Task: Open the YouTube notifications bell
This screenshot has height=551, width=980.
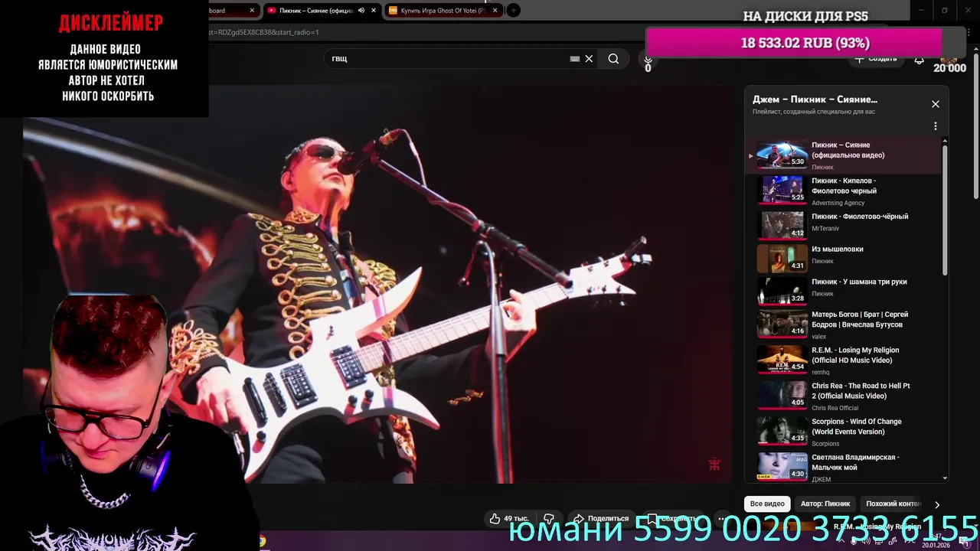Action: [x=919, y=59]
